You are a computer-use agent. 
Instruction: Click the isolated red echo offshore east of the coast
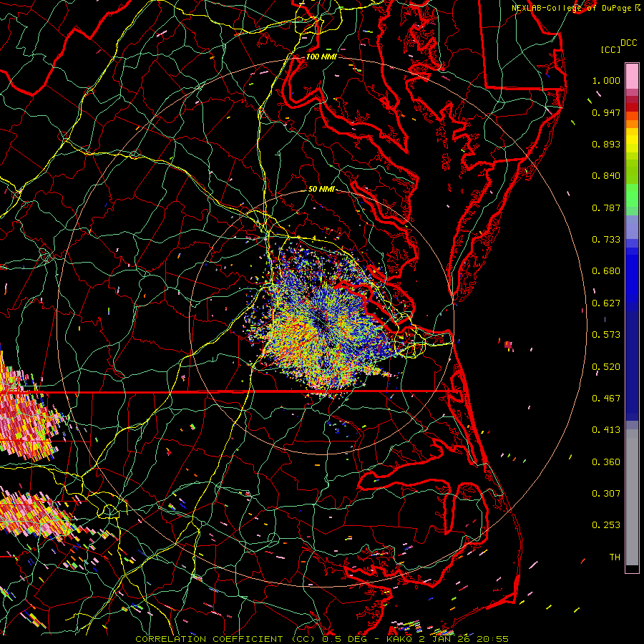[x=509, y=345]
